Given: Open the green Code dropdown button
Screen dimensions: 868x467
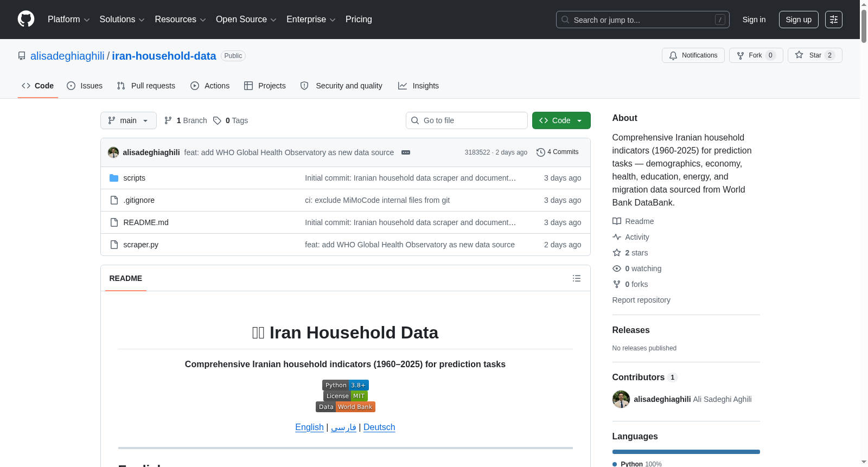Looking at the screenshot, I should click(561, 120).
